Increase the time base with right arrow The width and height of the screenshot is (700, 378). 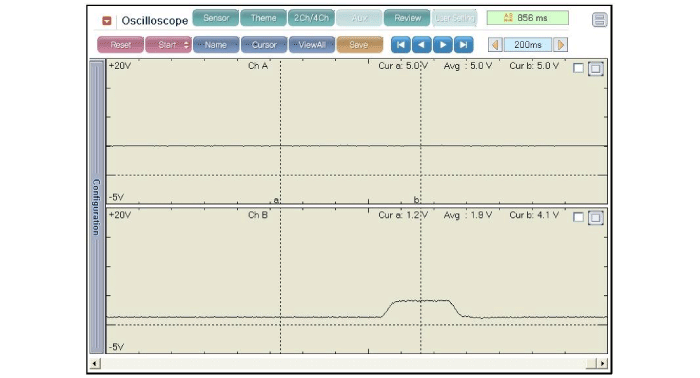coord(561,45)
